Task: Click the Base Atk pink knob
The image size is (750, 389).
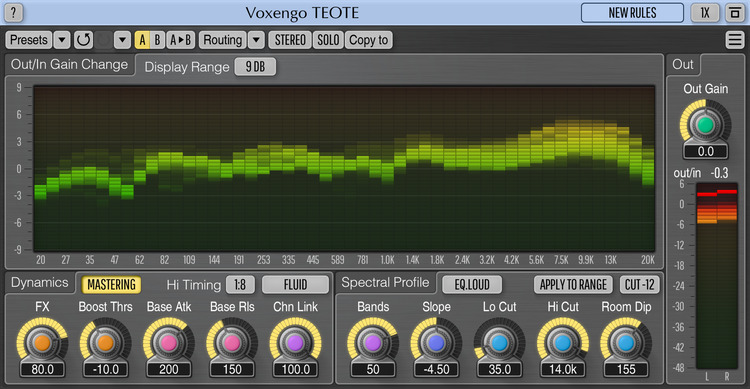Action: pos(168,343)
